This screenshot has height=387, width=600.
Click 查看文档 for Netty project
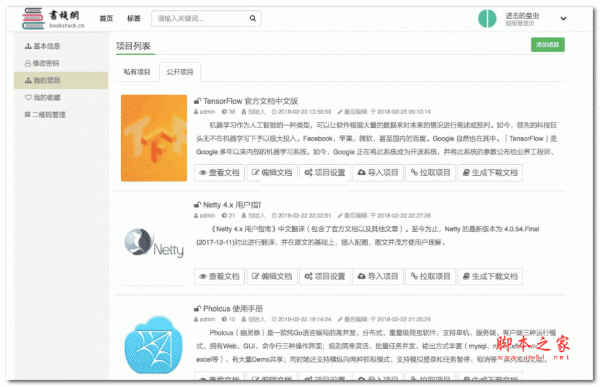219,276
